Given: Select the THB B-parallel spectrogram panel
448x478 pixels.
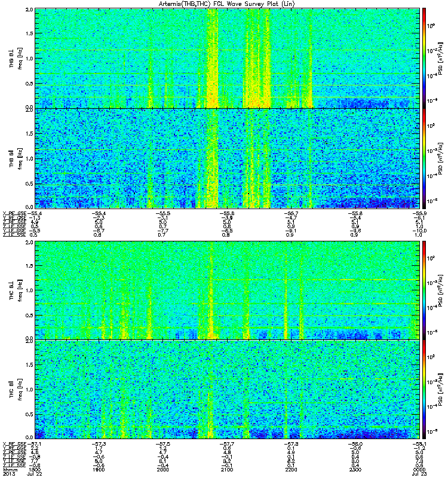Looking at the screenshot, I should pos(227,158).
